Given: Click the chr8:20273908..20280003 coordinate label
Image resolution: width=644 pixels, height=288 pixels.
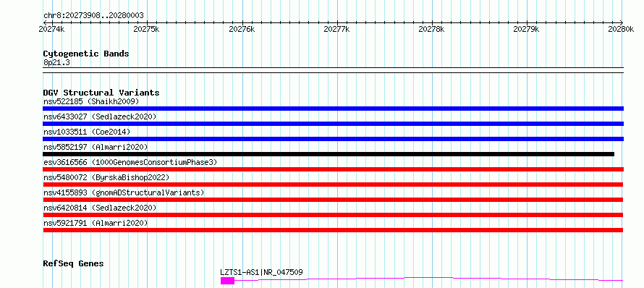Looking at the screenshot, I should (x=93, y=16).
